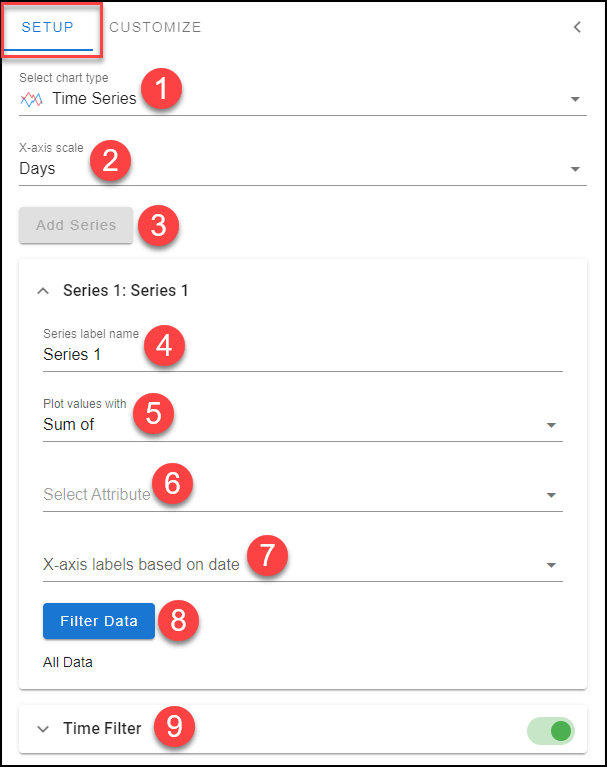Click the All Data filter text

(x=68, y=662)
